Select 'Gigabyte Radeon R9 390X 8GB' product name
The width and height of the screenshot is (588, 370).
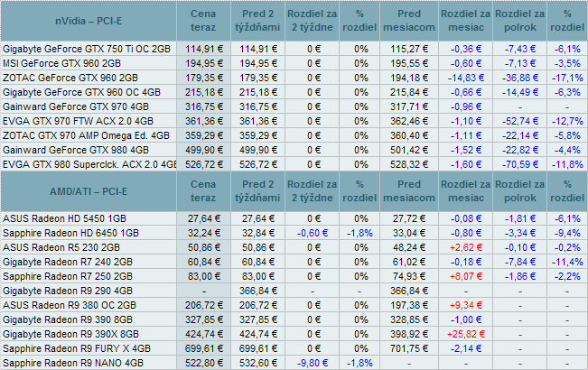coord(70,335)
